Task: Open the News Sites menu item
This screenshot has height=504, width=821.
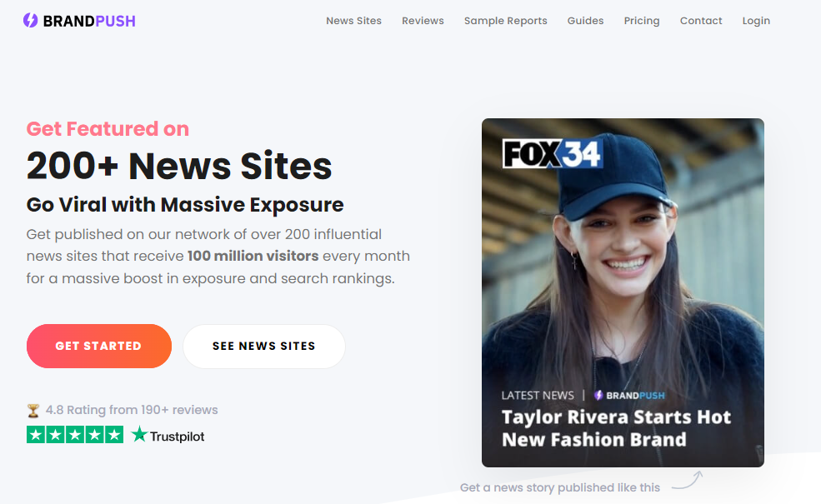Action: [353, 21]
